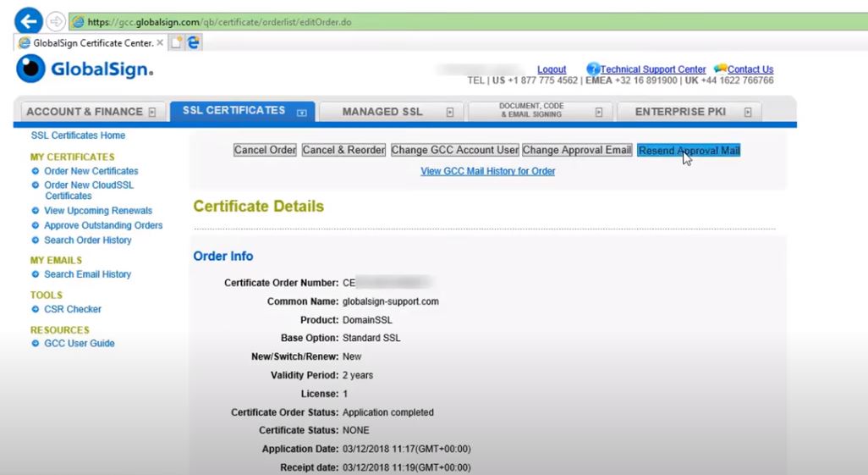Expand the Enterprise PKI menu arrow
The height and width of the screenshot is (475, 868).
748,112
